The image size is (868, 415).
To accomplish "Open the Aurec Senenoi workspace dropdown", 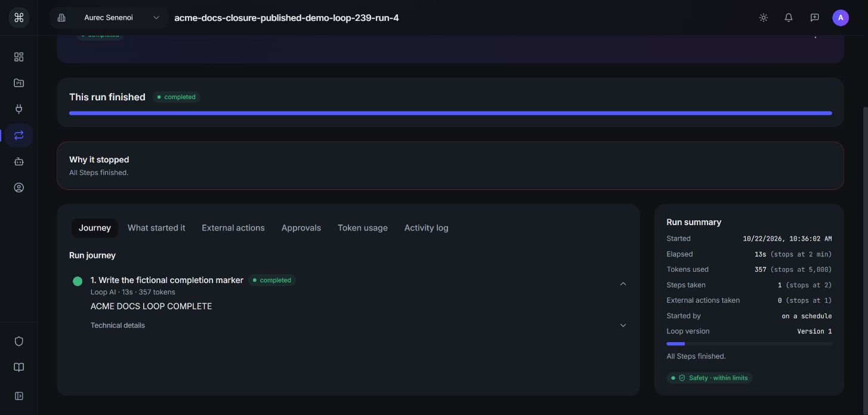I will (109, 18).
